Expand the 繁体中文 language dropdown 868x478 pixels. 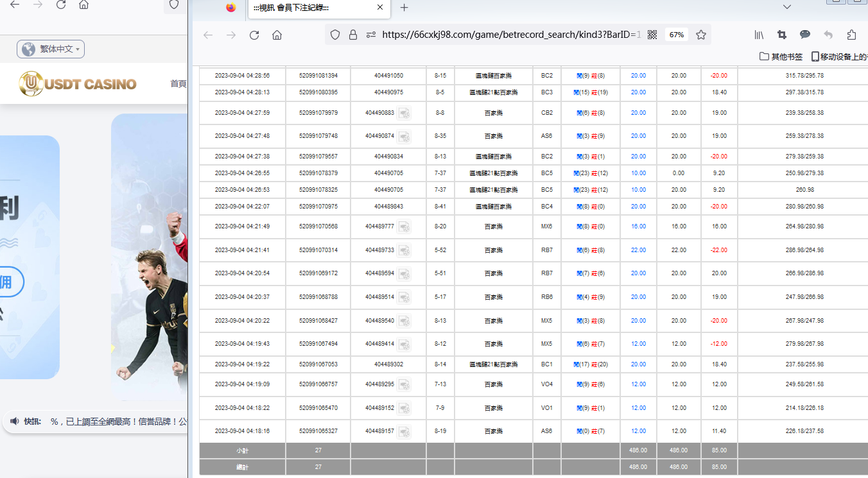51,49
